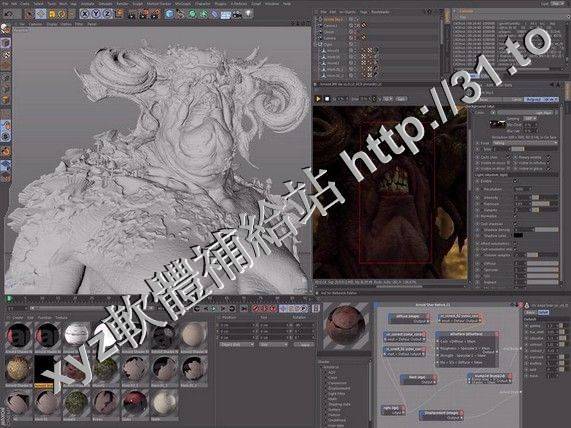Select the standard_surface node

click(x=466, y=348)
